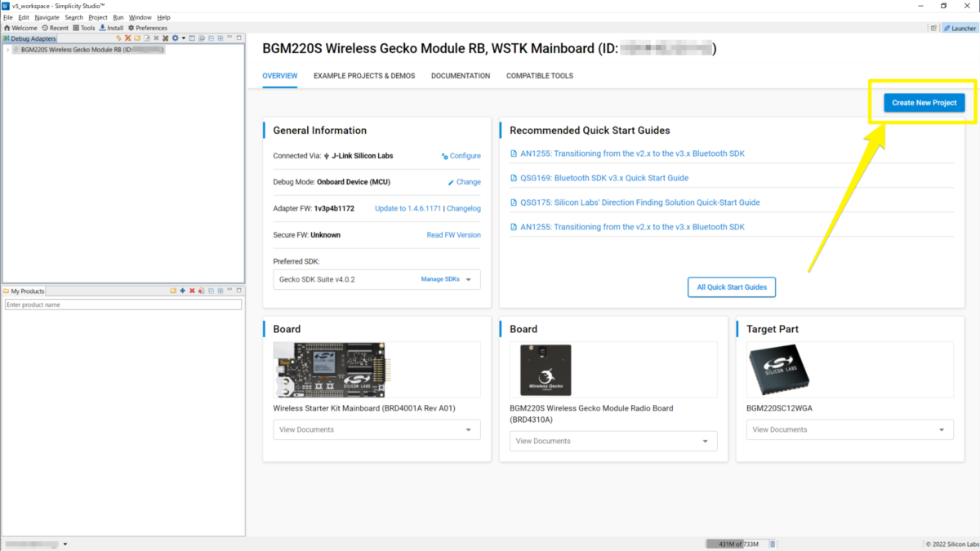Image resolution: width=980 pixels, height=551 pixels.
Task: Click the folder icon in My Products toolbar
Action: (173, 291)
